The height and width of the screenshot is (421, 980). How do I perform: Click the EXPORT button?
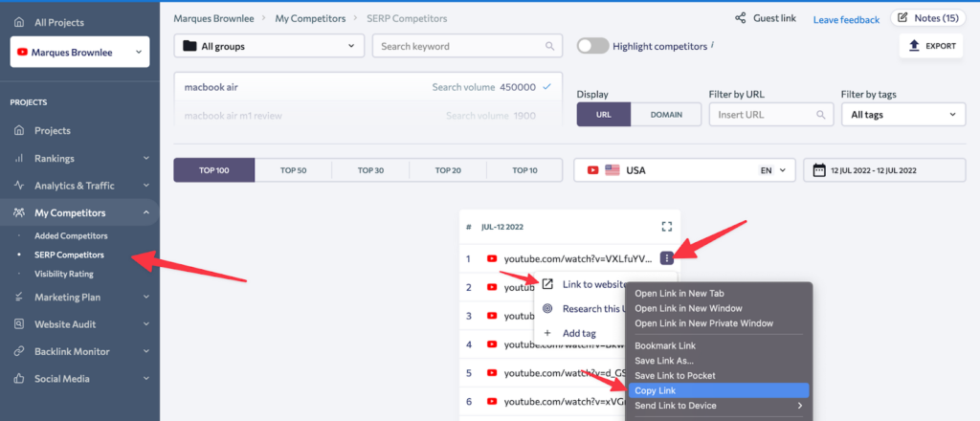pos(931,46)
